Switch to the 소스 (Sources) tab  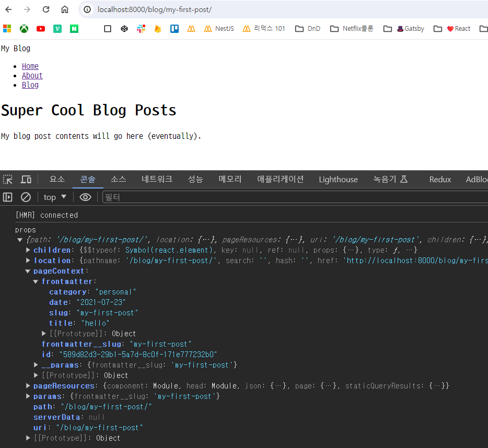pyautogui.click(x=119, y=179)
